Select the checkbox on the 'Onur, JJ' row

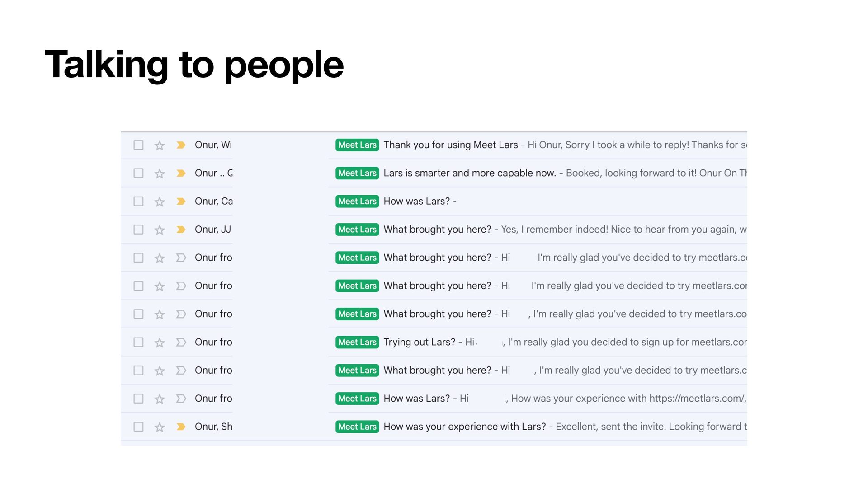tap(138, 230)
